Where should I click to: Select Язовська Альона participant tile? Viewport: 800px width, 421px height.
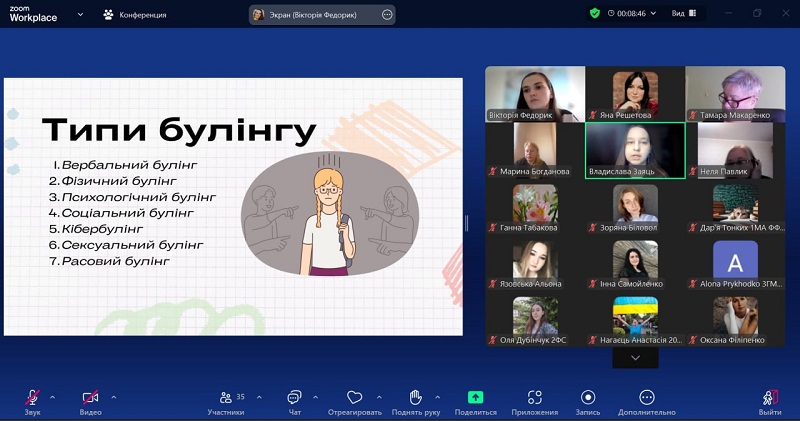(x=535, y=262)
